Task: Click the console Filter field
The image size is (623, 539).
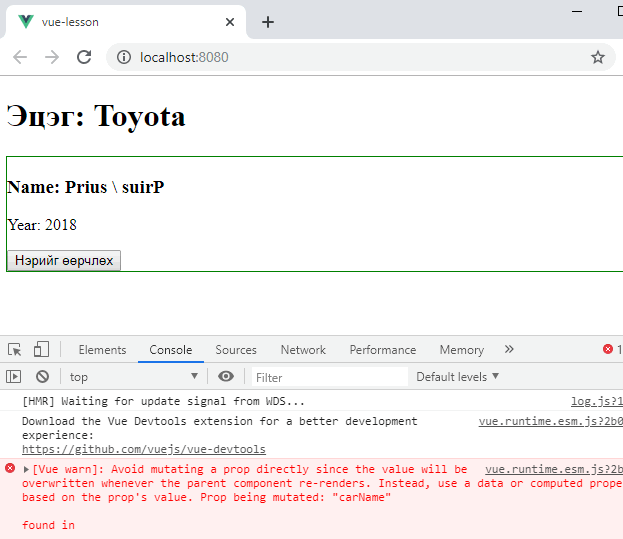Action: [330, 377]
